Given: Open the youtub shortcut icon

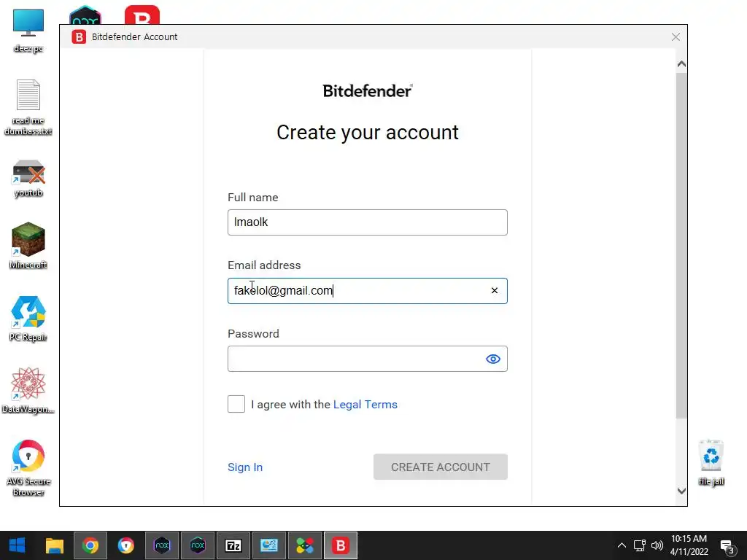Looking at the screenshot, I should 28,179.
